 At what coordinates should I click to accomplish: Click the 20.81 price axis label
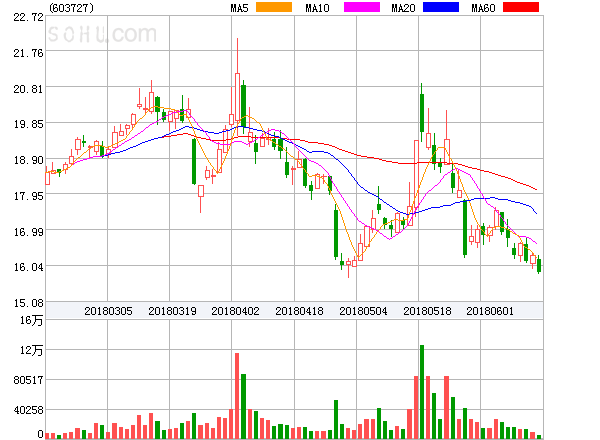(x=28, y=89)
